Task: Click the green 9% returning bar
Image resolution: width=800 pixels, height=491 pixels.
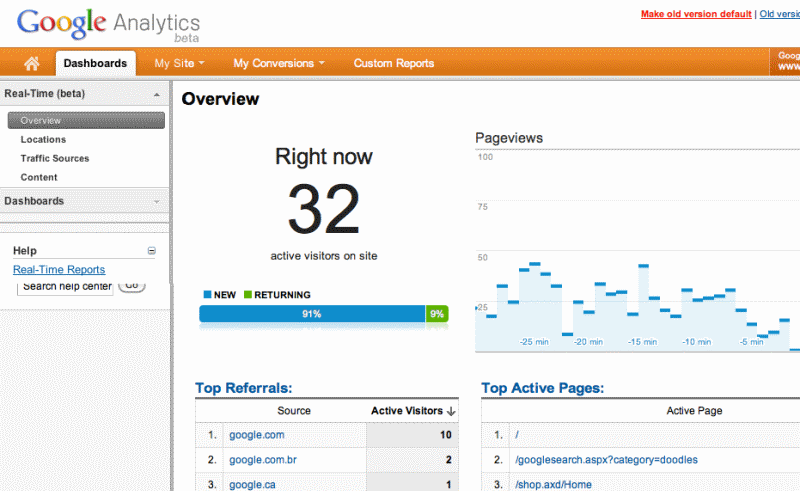Action: [437, 314]
